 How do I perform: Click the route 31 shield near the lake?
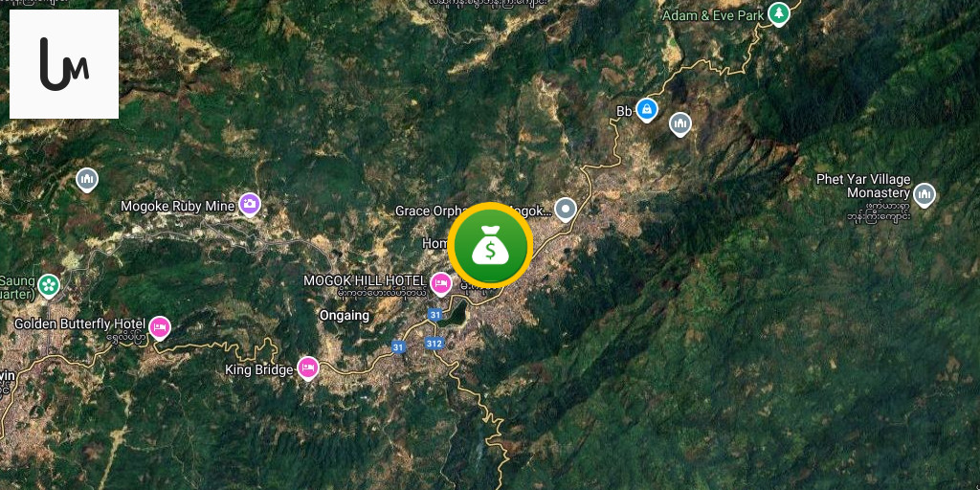(x=434, y=314)
